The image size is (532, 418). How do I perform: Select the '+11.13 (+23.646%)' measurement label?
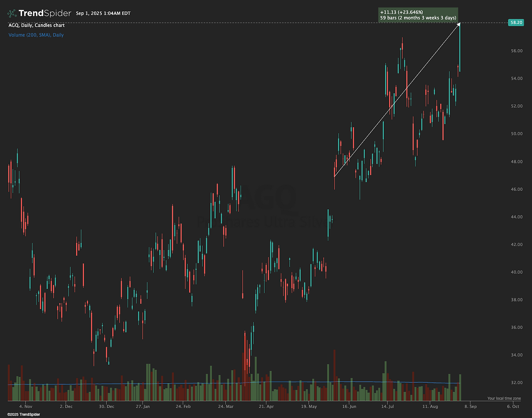pos(401,12)
